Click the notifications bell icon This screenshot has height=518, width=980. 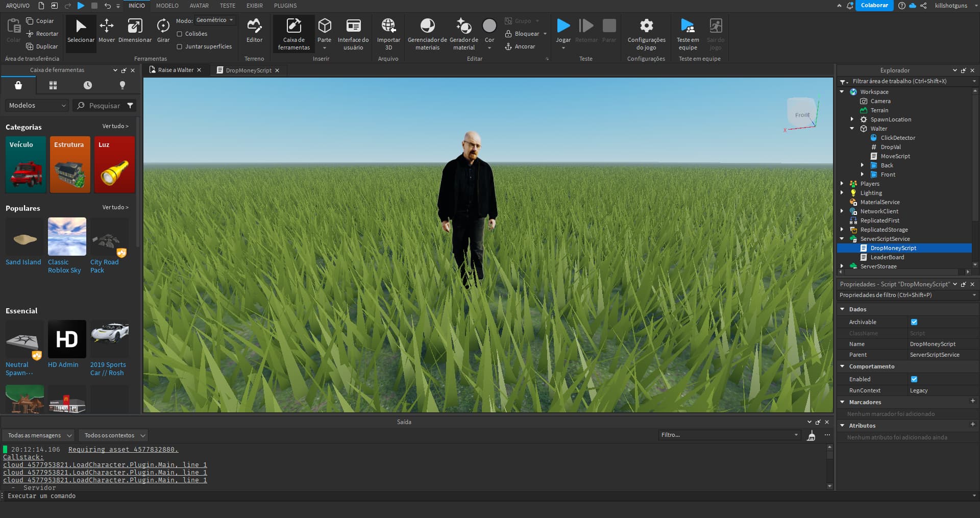click(x=850, y=6)
